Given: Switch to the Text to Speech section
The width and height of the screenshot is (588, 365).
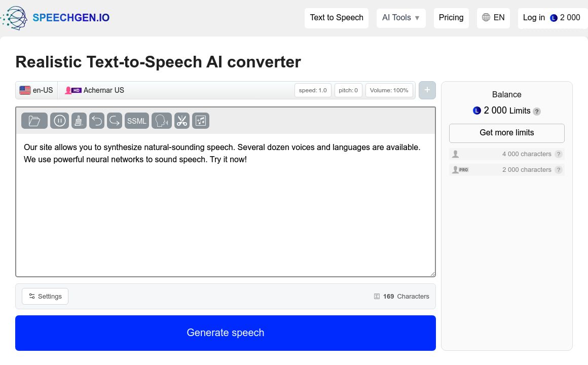Looking at the screenshot, I should tap(337, 18).
